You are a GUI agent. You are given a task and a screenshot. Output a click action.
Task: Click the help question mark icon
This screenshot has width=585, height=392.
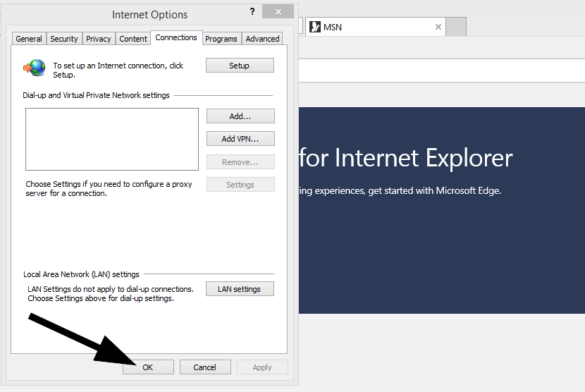point(252,11)
